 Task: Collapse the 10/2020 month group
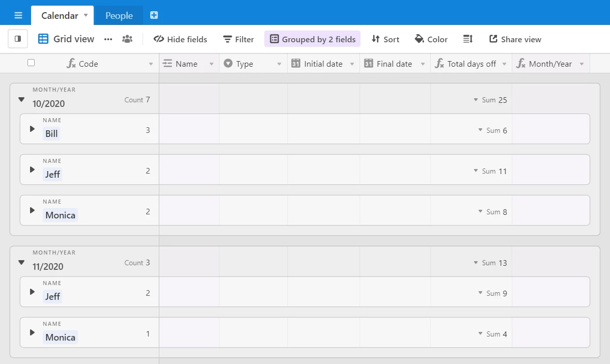click(21, 100)
